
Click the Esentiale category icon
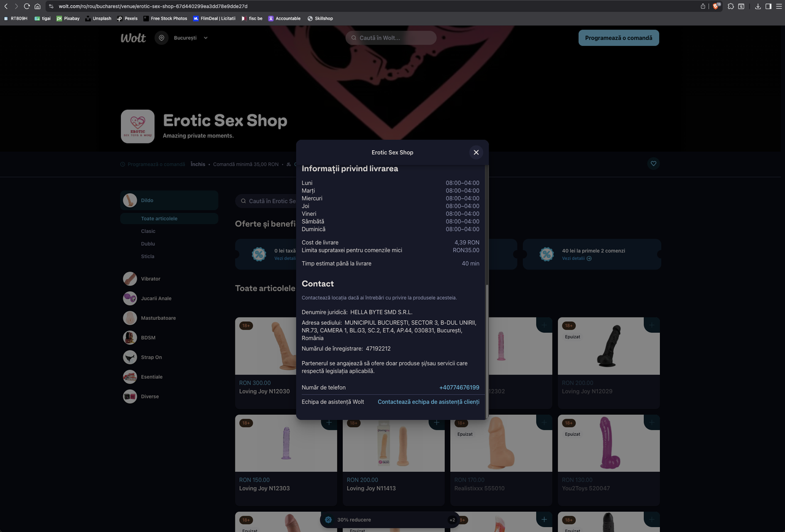[130, 377]
